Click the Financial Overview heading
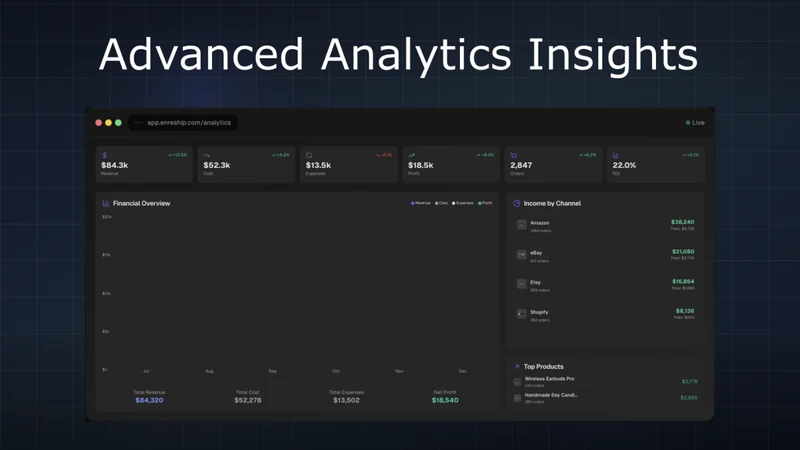The height and width of the screenshot is (450, 800). 141,203
